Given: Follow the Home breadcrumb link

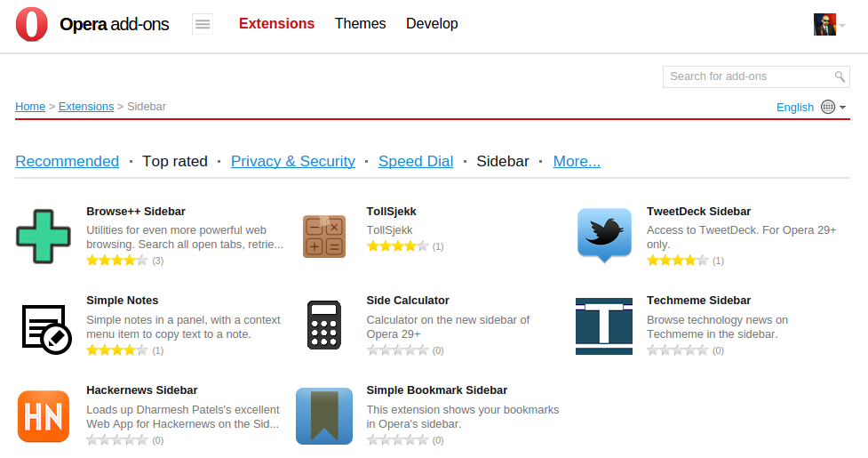Looking at the screenshot, I should point(30,107).
